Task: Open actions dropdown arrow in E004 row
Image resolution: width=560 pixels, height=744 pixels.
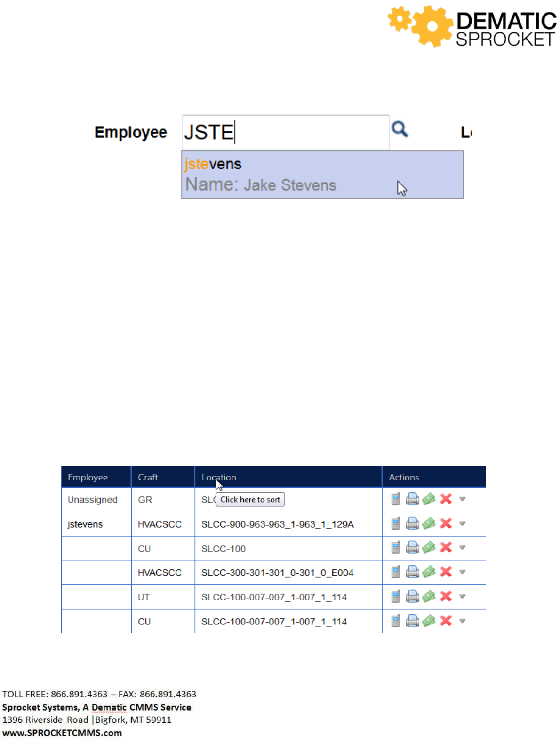Action: tap(462, 572)
